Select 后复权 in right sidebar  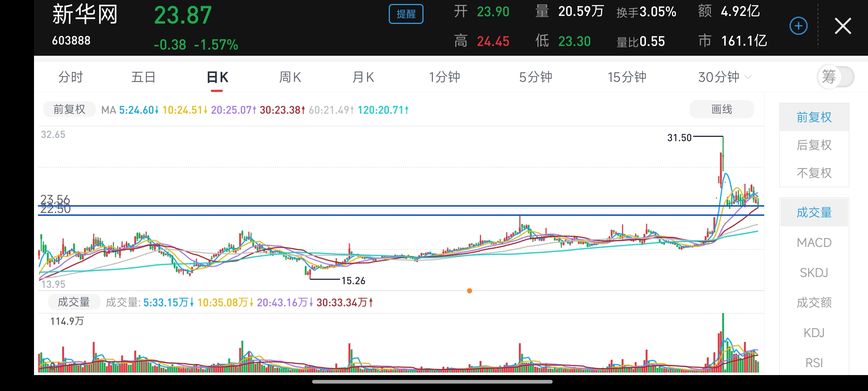(814, 145)
